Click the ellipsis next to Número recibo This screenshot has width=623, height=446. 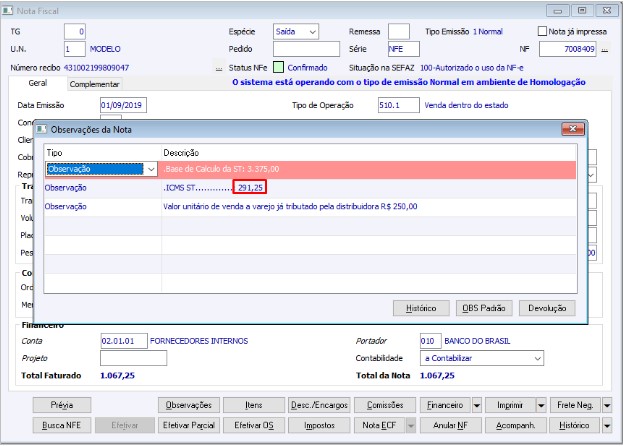(219, 68)
